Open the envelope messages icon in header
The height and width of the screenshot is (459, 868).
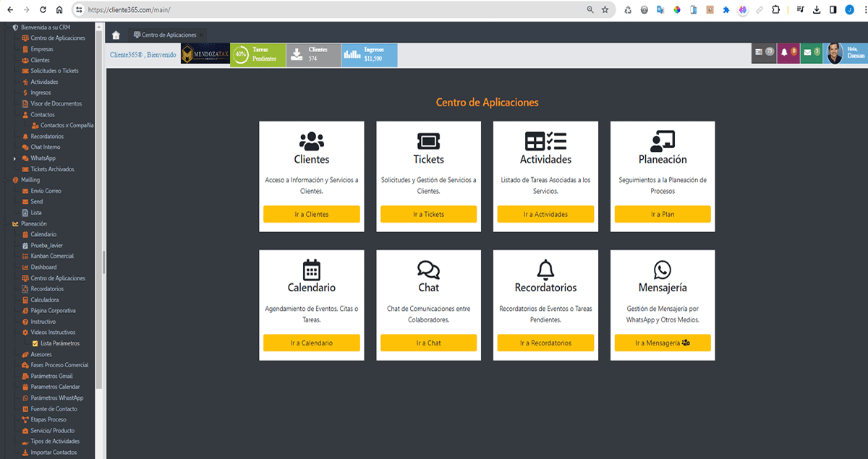(x=811, y=53)
